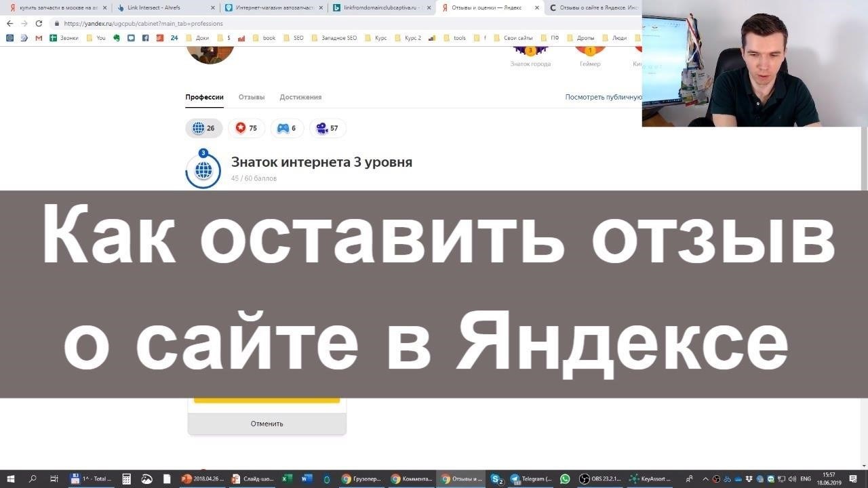Close the Отзывы и оценки — Яндекс tab

[537, 8]
